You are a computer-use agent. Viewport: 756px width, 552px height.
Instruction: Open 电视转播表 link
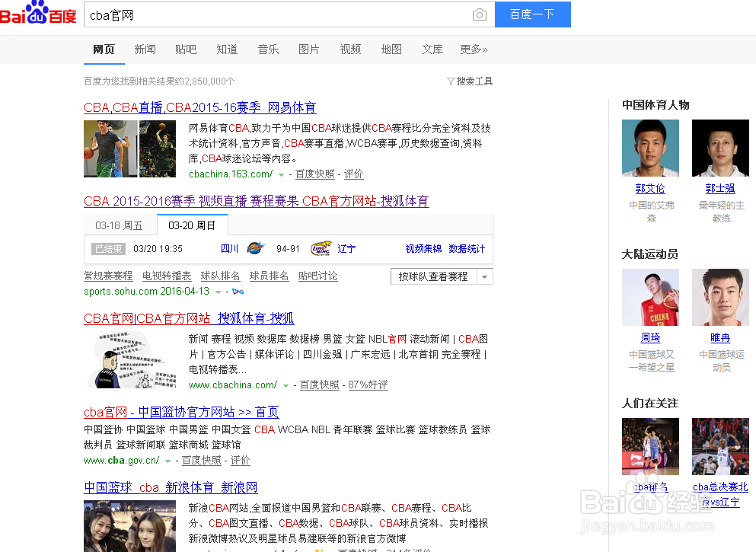[x=167, y=276]
